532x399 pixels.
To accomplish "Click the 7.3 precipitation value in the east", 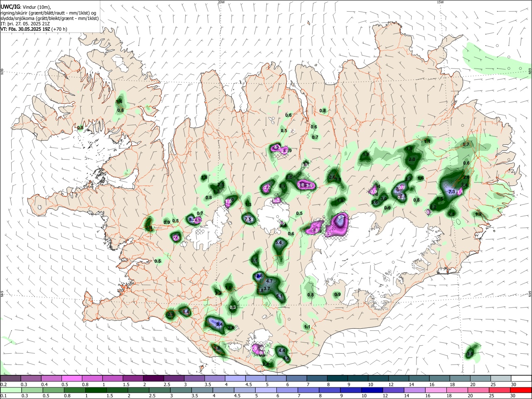I will click(452, 192).
